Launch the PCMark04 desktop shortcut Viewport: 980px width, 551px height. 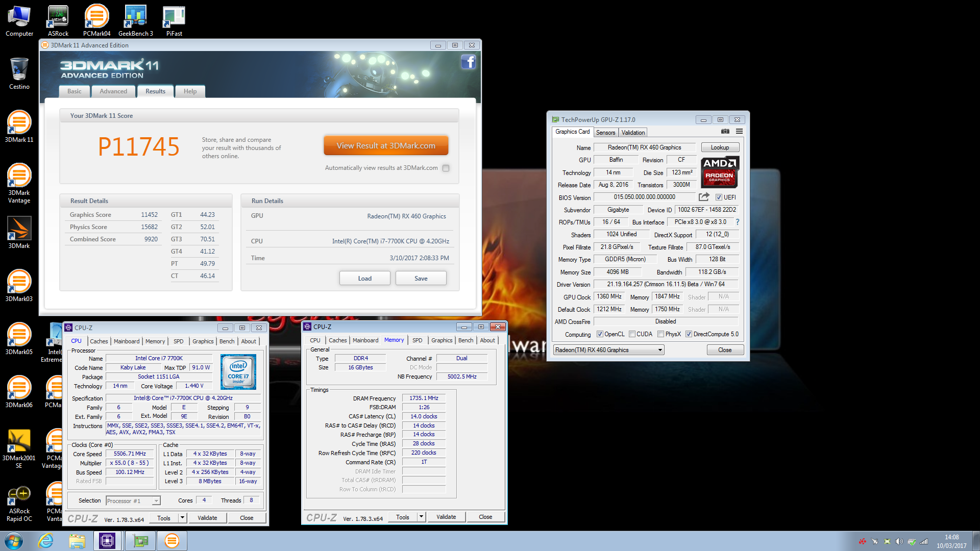[x=96, y=21]
